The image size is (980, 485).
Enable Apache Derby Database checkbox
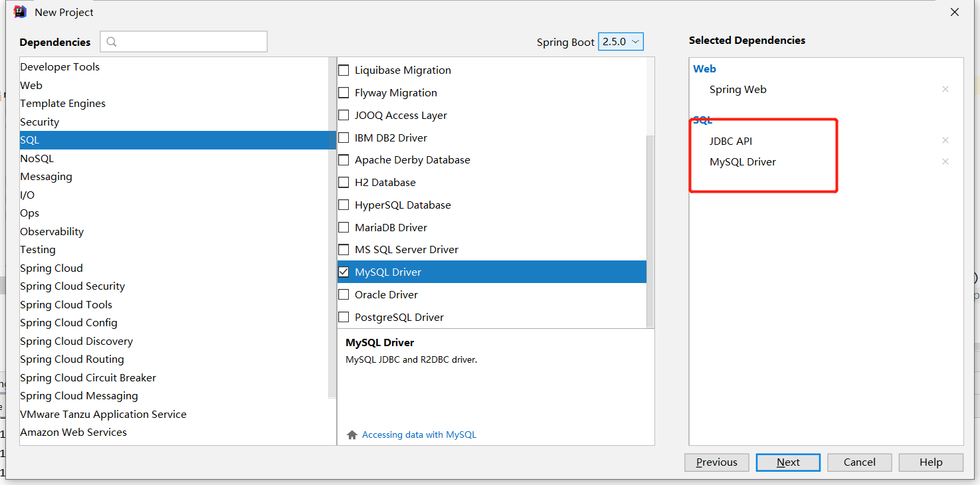[x=343, y=159]
